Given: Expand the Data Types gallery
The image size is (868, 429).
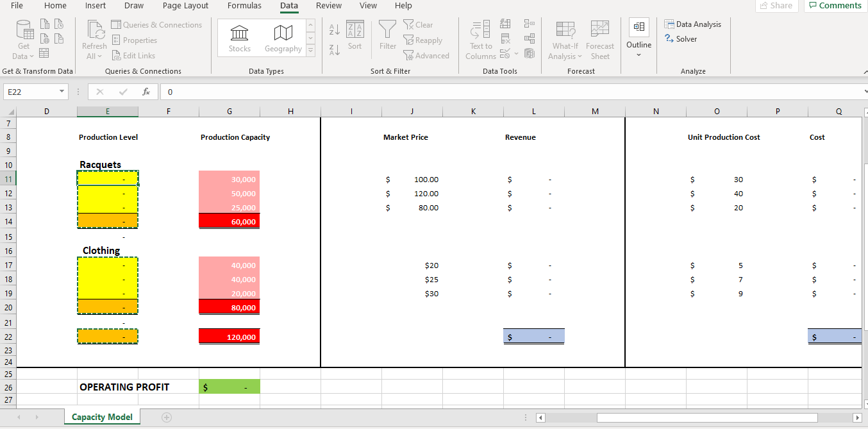Looking at the screenshot, I should [311, 50].
